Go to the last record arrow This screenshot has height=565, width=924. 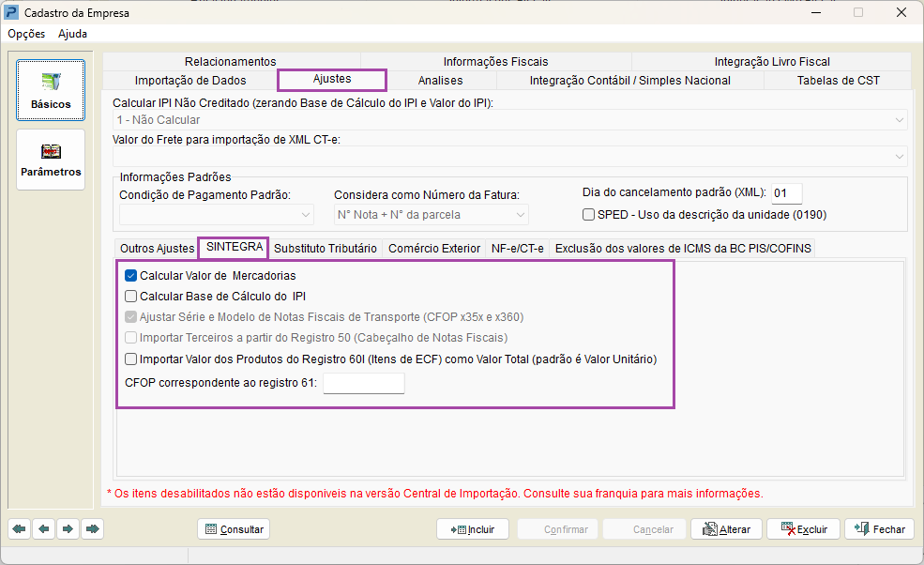(x=93, y=529)
